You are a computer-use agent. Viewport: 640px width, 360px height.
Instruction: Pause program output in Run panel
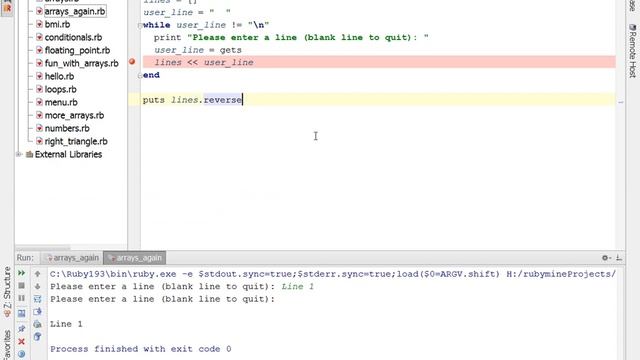(22, 298)
